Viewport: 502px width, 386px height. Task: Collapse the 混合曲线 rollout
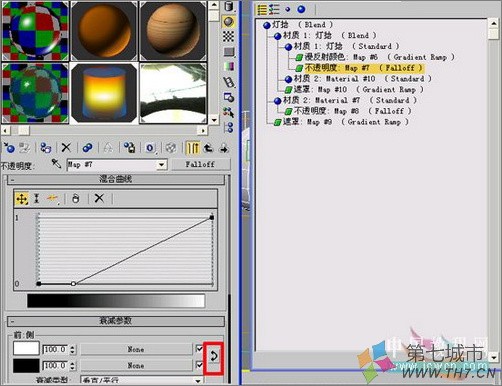pyautogui.click(x=116, y=179)
